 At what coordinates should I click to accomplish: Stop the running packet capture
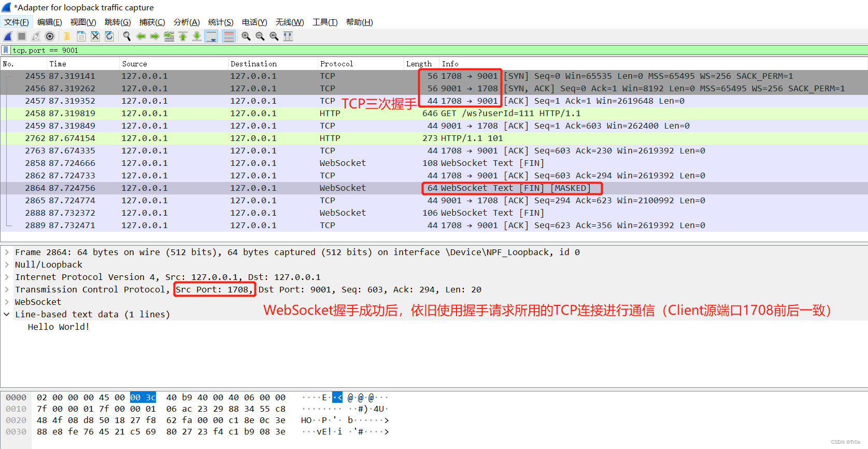[22, 36]
